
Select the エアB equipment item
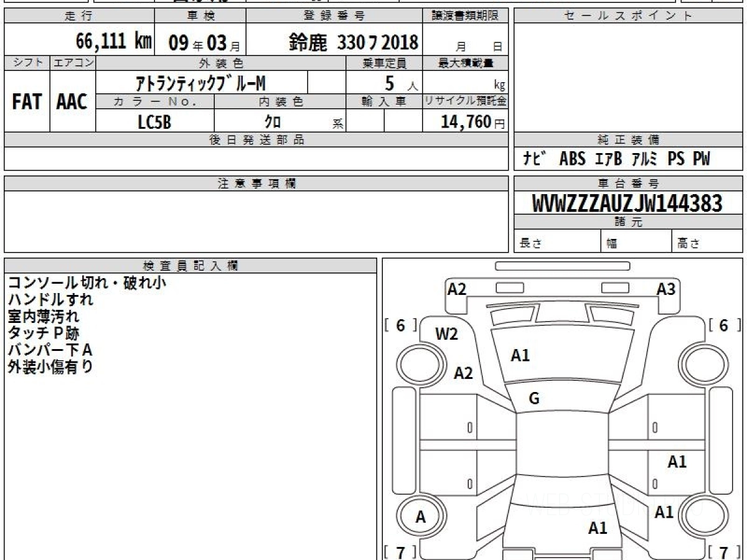[608, 159]
